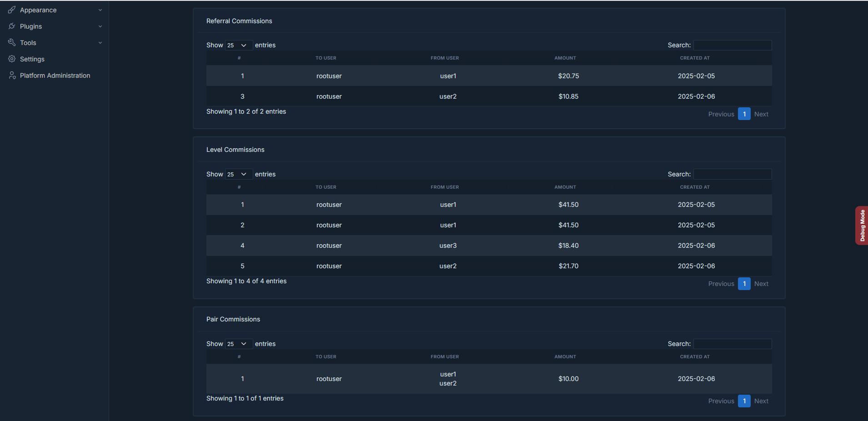Open Show entries dropdown under Level Commissions
The image size is (868, 421).
pos(238,174)
